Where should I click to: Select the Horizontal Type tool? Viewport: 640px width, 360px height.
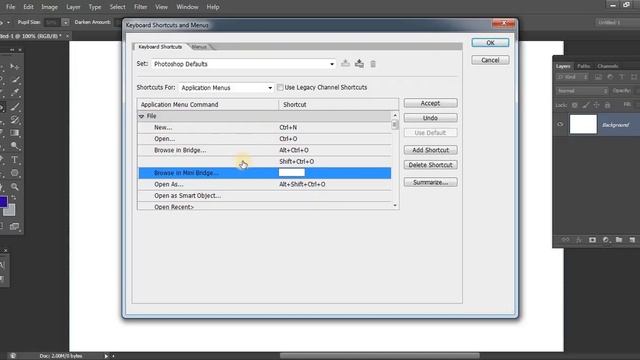point(15,160)
